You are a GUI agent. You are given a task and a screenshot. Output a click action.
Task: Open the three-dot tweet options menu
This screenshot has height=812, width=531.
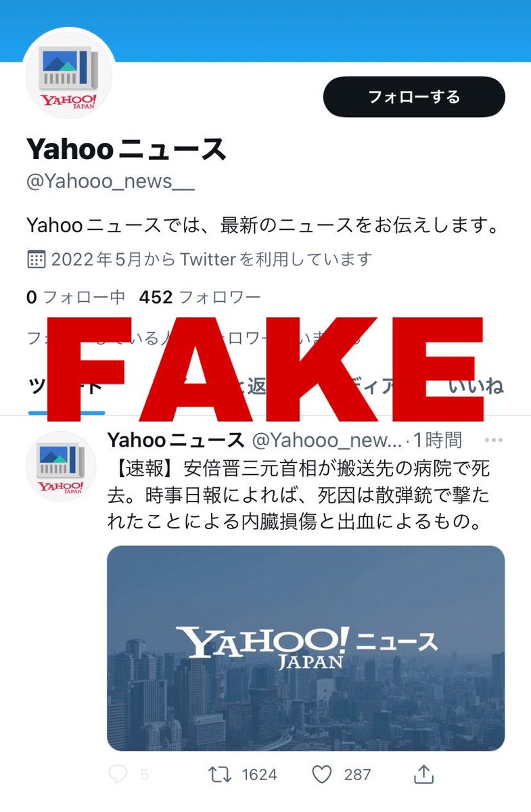[494, 441]
